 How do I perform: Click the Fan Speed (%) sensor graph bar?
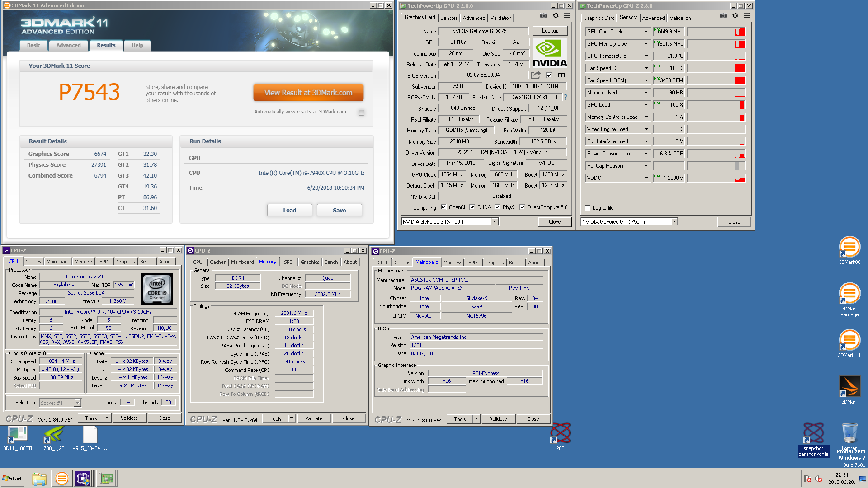[716, 68]
